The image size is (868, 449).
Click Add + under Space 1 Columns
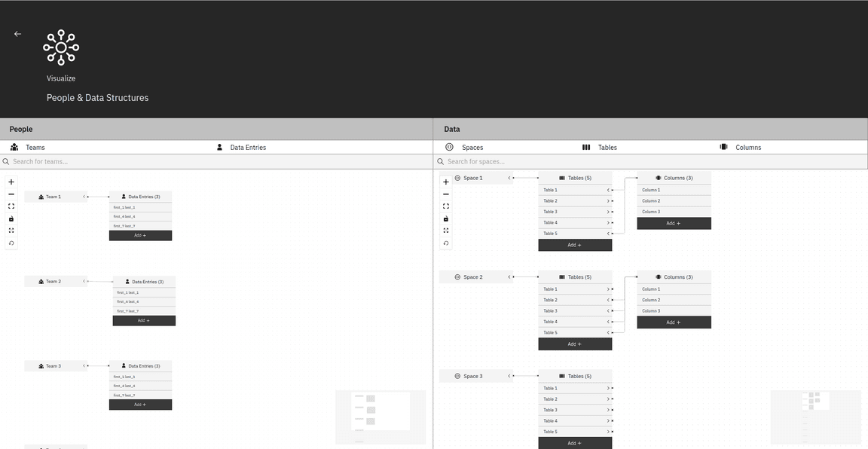(674, 224)
